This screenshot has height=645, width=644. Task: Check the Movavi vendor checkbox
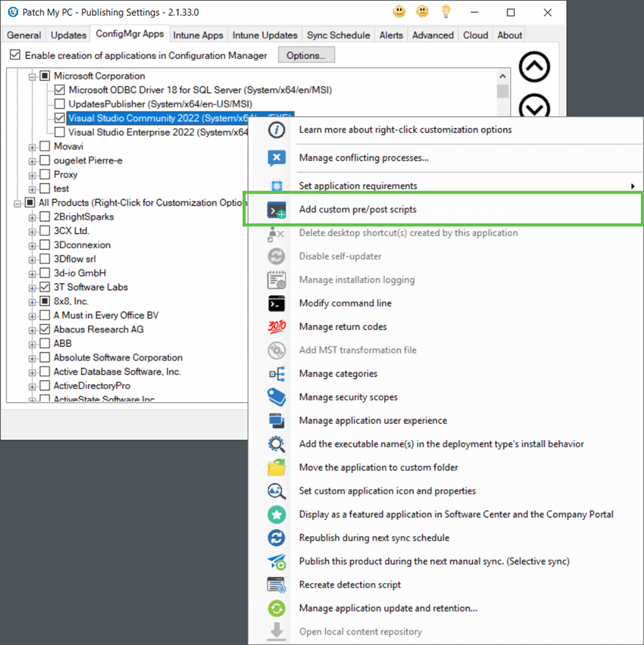pos(45,146)
